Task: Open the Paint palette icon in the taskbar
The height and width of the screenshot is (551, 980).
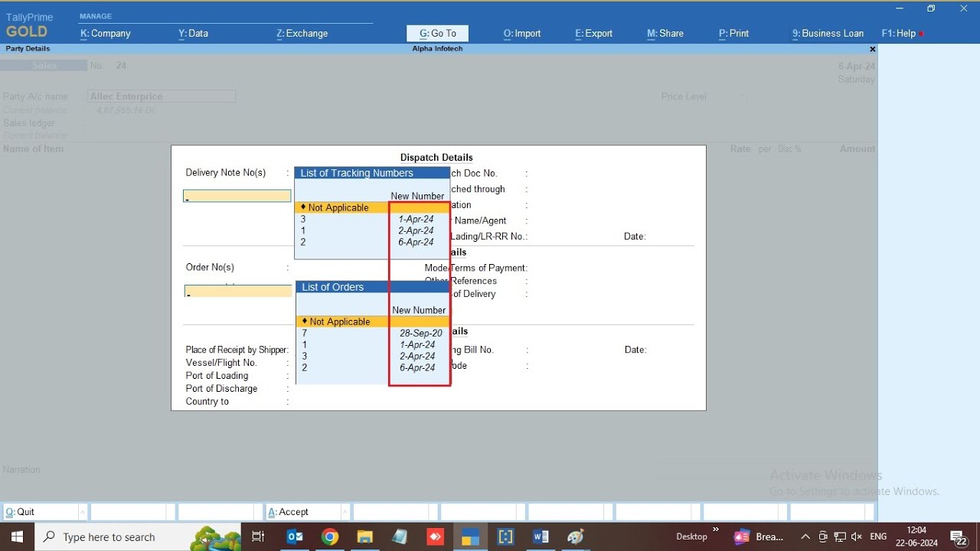Action: click(576, 536)
